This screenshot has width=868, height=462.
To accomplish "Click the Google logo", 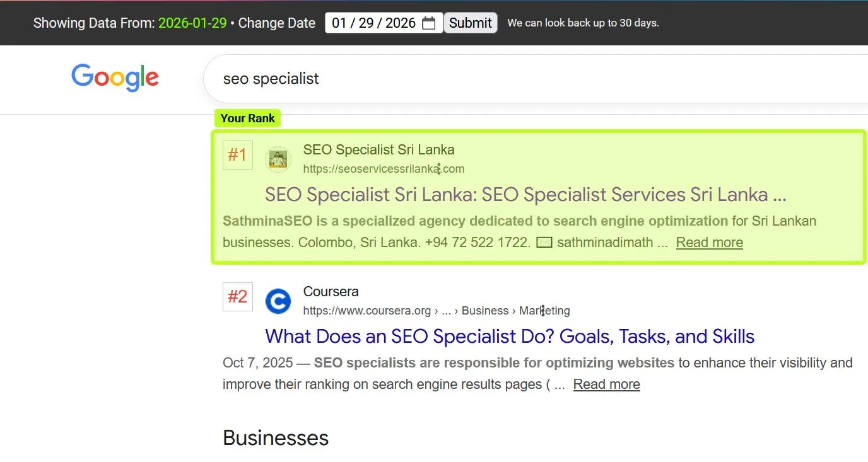I will (x=115, y=77).
